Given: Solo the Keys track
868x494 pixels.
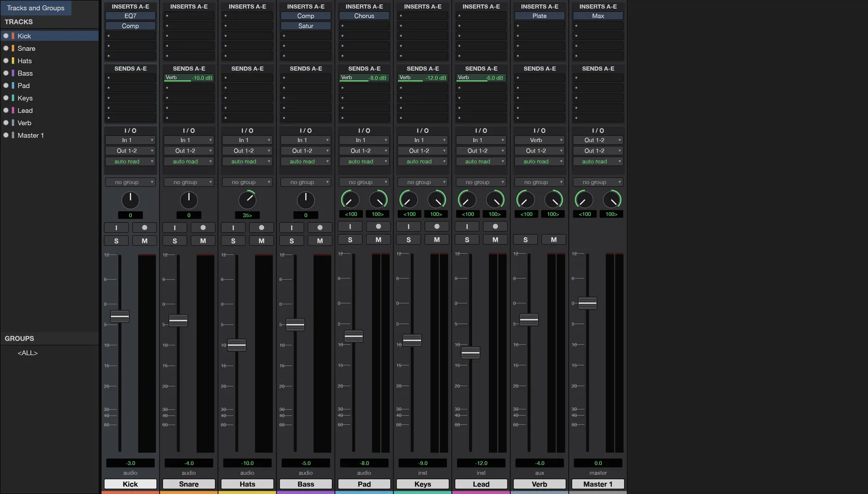Looking at the screenshot, I should tap(408, 239).
